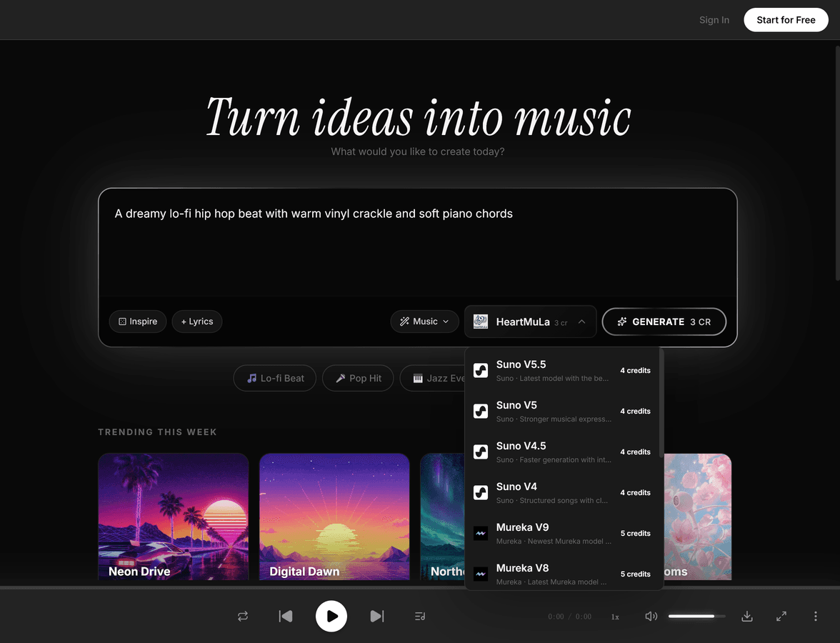Viewport: 840px width, 643px height.
Task: Open the playlist queue icon
Action: click(x=420, y=616)
